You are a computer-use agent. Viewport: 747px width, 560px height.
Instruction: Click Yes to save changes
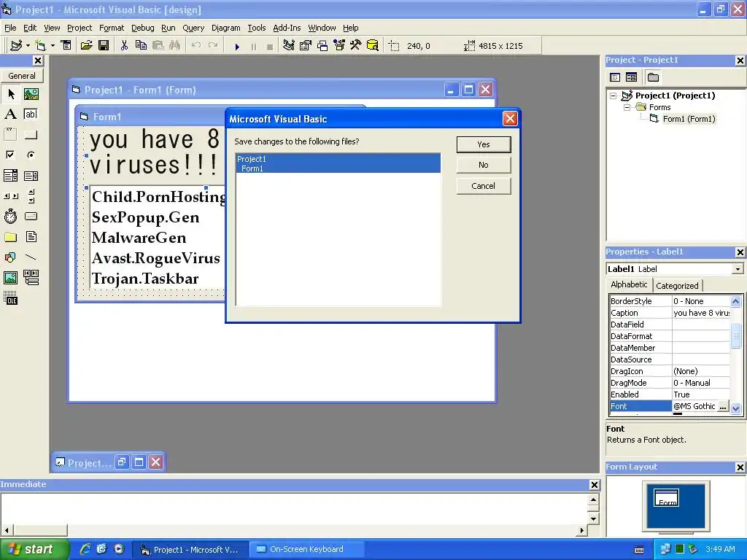[x=484, y=144]
